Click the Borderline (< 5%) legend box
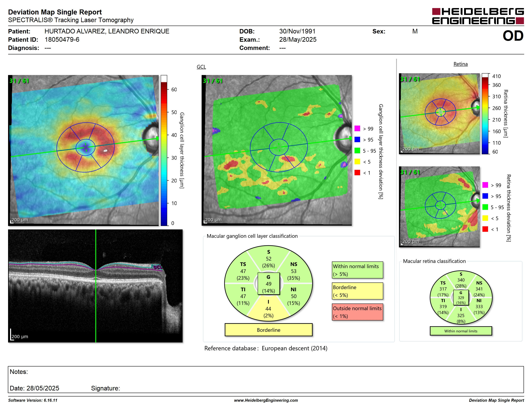 pos(357,291)
